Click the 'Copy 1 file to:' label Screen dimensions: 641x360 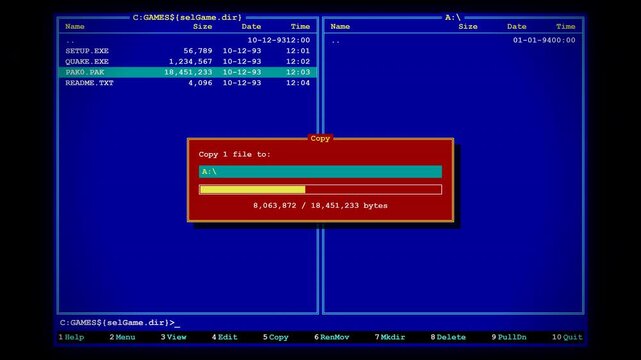coord(234,154)
